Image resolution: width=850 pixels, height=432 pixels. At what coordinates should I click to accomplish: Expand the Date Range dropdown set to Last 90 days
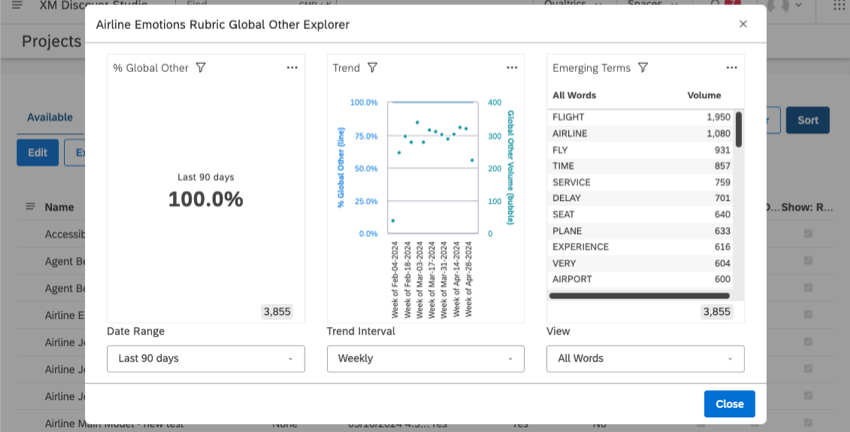pyautogui.click(x=206, y=358)
